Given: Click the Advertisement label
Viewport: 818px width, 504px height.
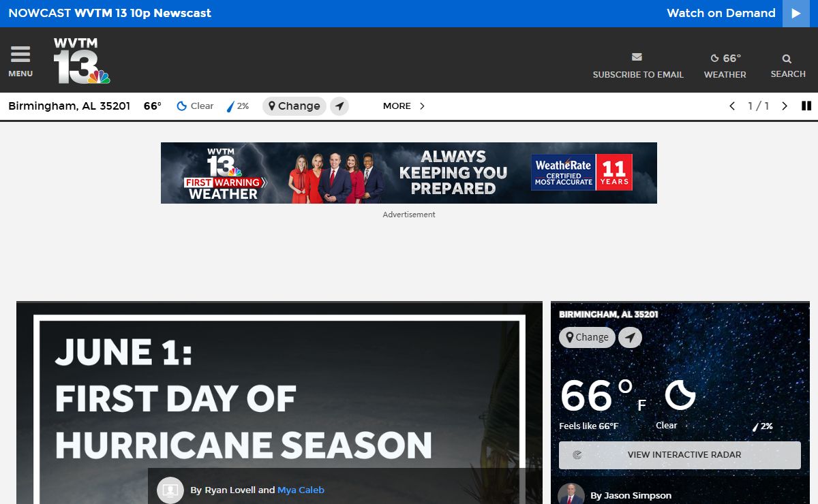Looking at the screenshot, I should pos(409,215).
